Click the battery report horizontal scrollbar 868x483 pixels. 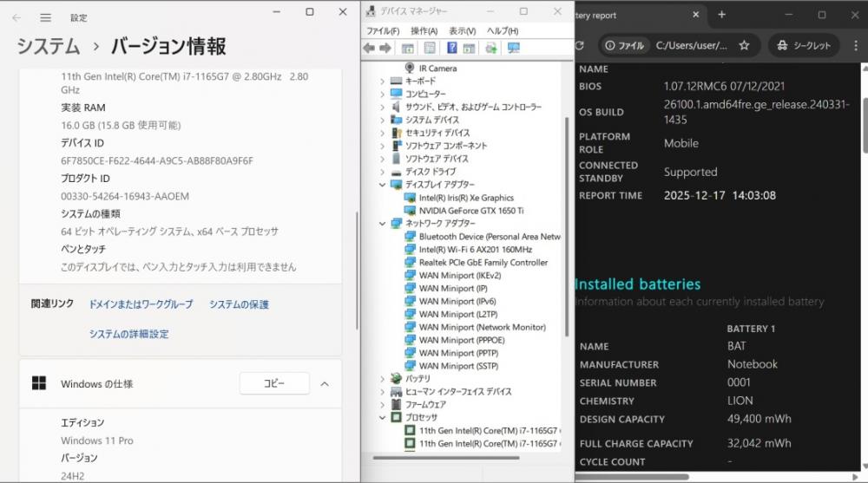[632, 476]
